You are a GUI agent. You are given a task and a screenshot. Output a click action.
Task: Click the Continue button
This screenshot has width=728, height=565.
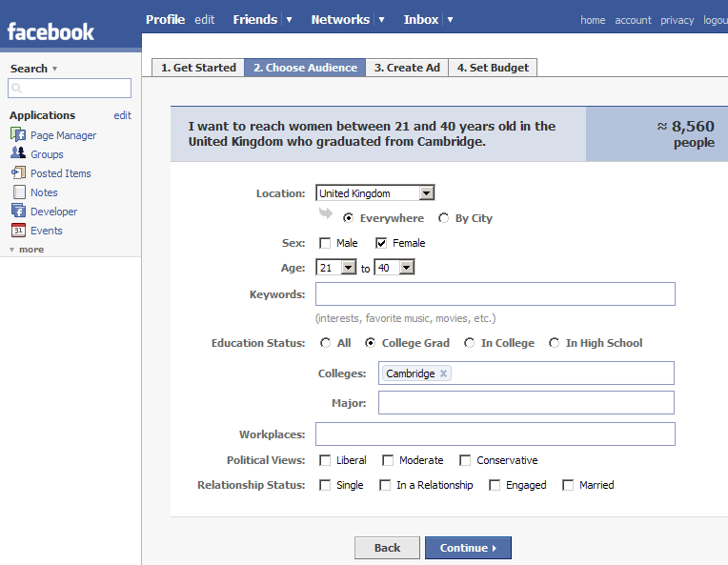468,548
